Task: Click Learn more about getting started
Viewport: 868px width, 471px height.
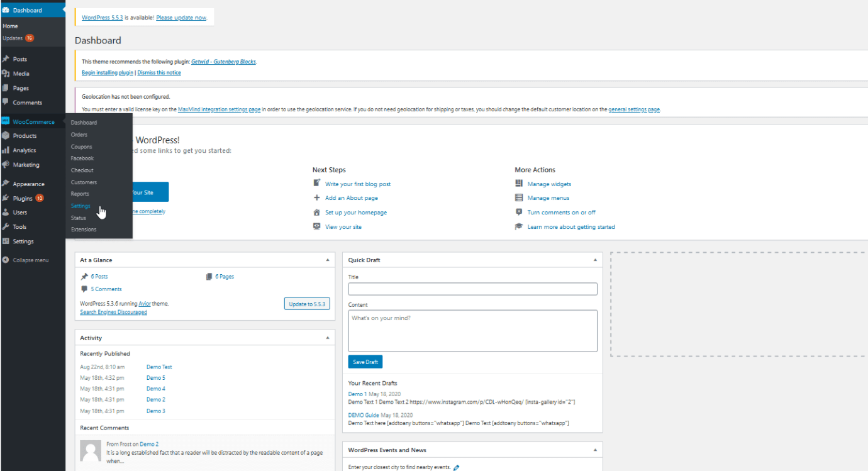Action: click(571, 227)
